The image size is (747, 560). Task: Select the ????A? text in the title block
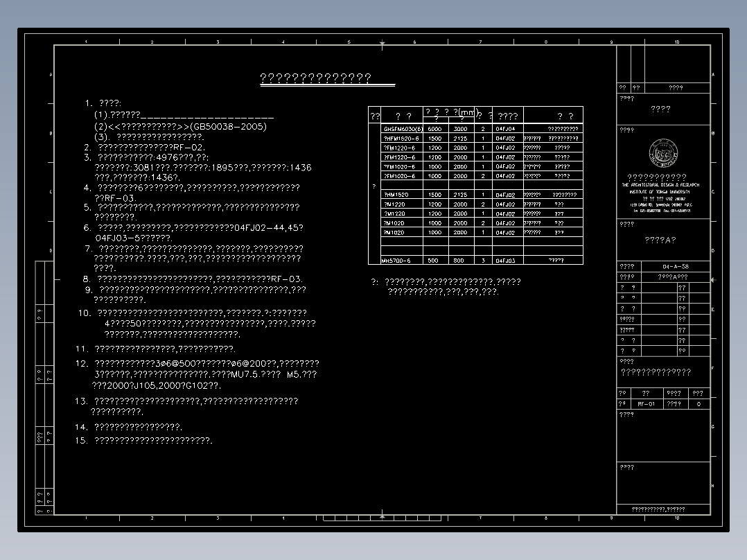tap(660, 240)
